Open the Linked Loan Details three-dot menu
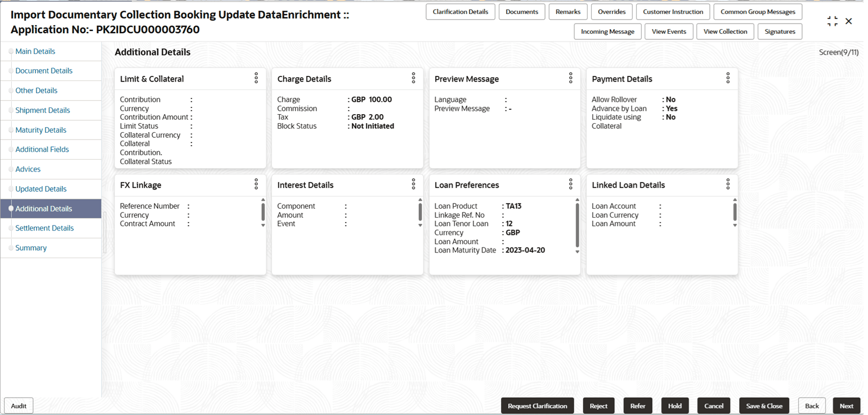The width and height of the screenshot is (868, 415). [x=728, y=184]
